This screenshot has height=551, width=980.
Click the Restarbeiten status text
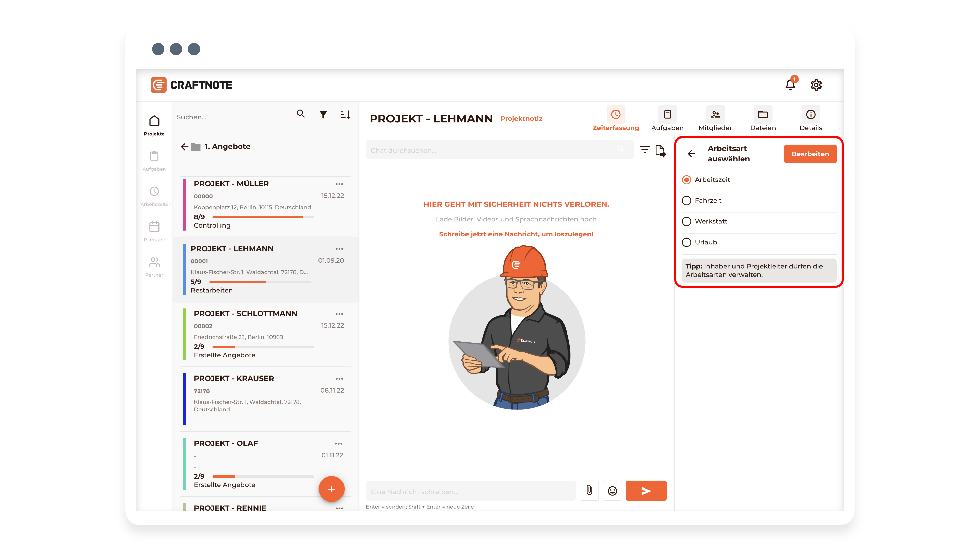212,291
